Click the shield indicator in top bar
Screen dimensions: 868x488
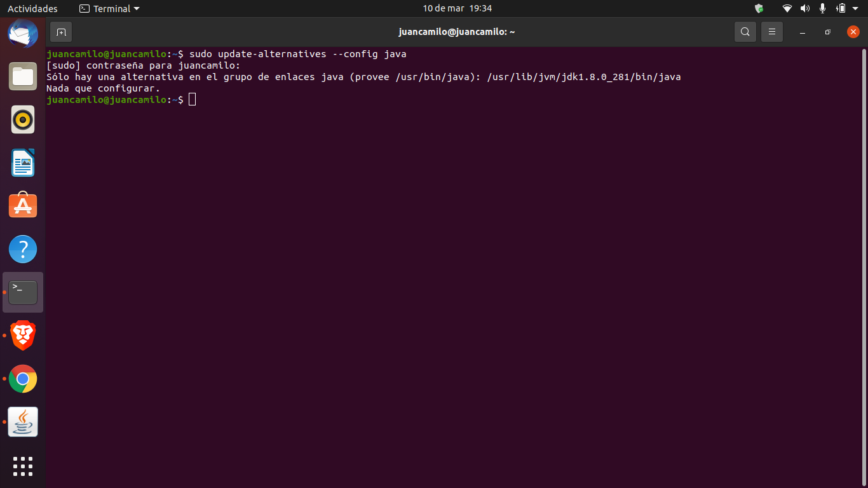(x=759, y=8)
